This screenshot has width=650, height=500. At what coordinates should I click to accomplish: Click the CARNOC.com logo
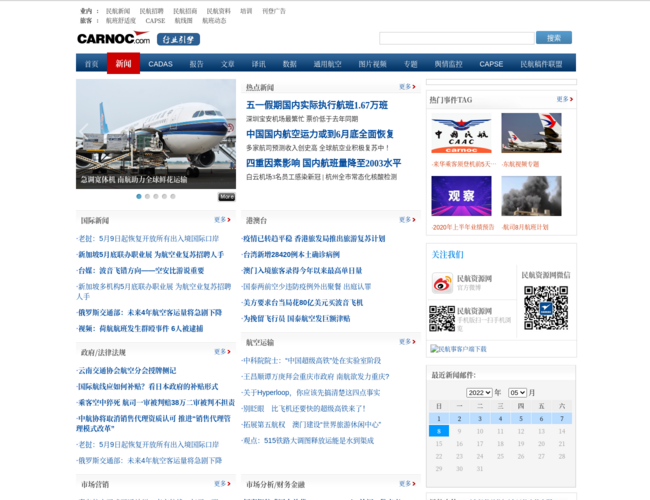click(x=113, y=39)
